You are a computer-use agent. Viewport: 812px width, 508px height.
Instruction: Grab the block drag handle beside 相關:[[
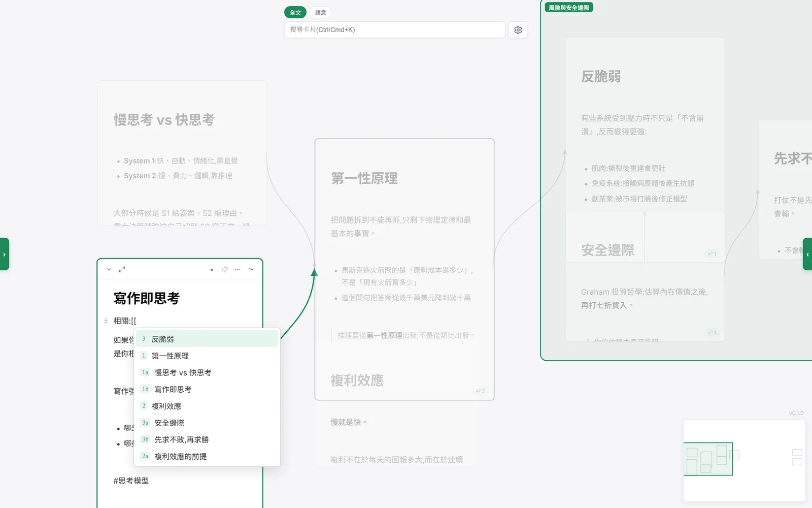pos(106,321)
